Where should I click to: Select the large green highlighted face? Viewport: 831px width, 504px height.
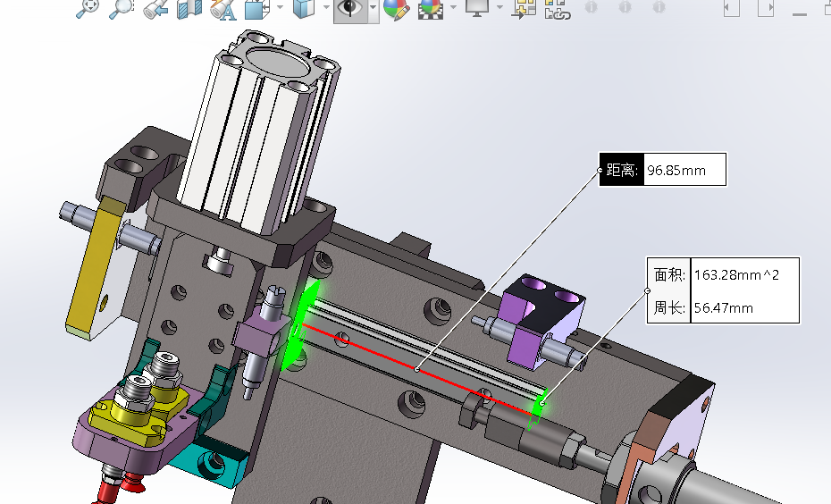coord(302,326)
